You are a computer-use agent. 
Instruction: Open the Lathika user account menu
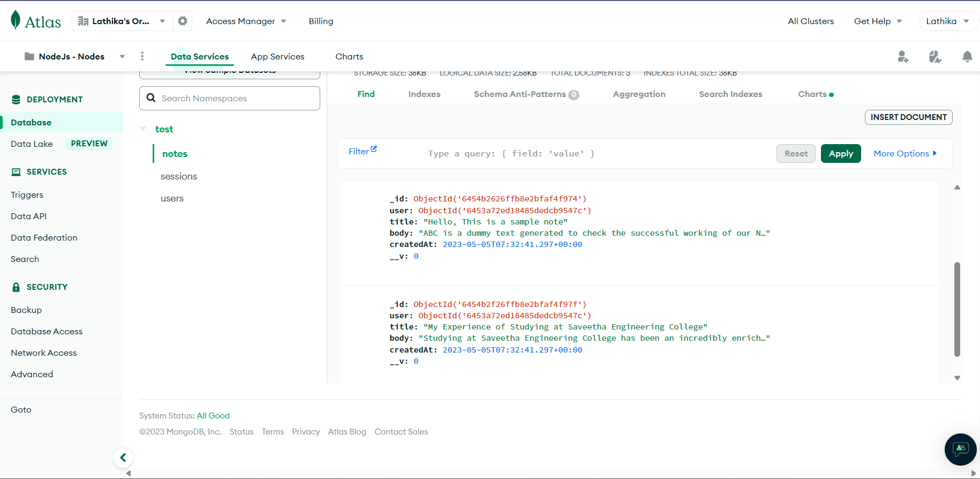[948, 21]
